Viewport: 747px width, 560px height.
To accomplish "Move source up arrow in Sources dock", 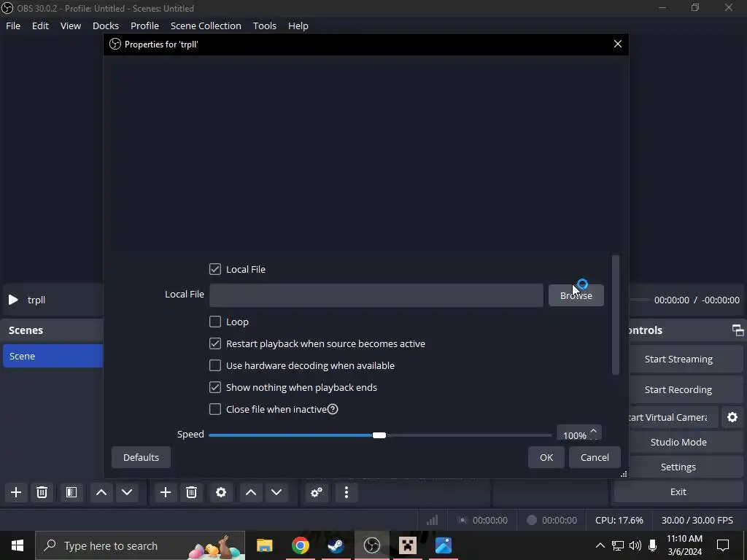I will click(251, 492).
